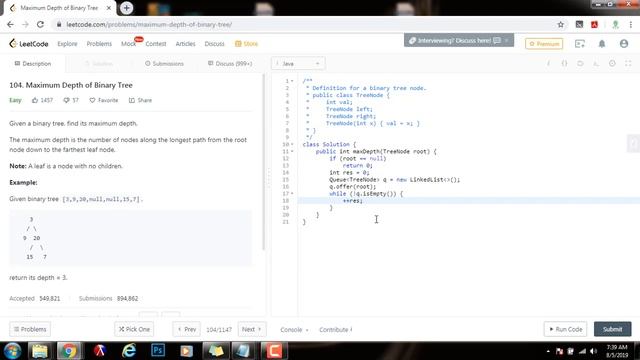This screenshot has width=640, height=360.
Task: Collapse the fold arrow at line 10
Action: (292, 144)
